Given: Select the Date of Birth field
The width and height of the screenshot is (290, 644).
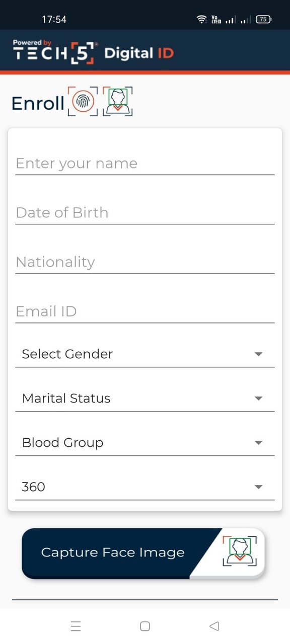Looking at the screenshot, I should [144, 212].
